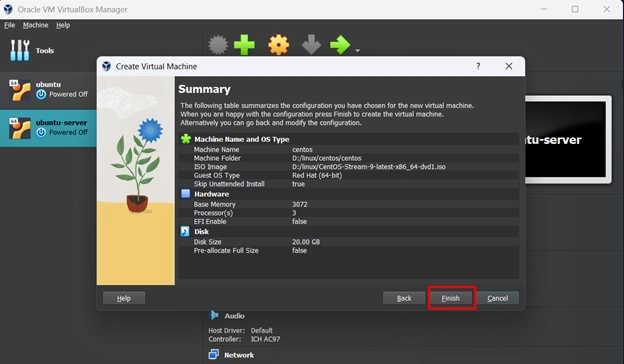Close the Create Virtual Machine dialog
The width and height of the screenshot is (624, 364).
pos(509,66)
